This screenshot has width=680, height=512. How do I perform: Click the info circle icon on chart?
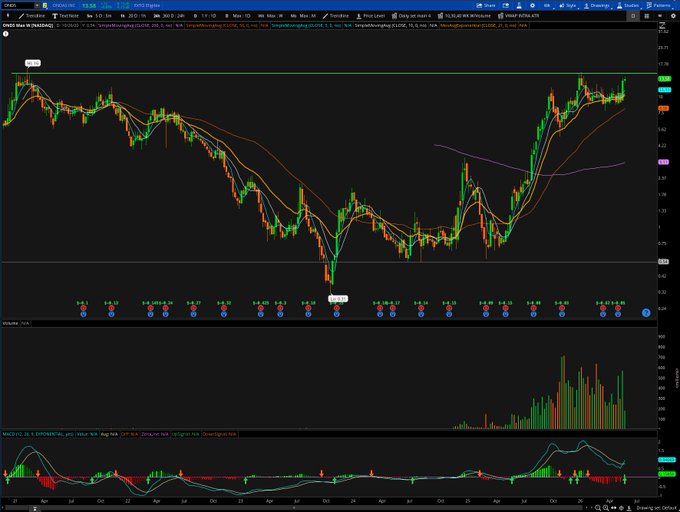(6, 33)
